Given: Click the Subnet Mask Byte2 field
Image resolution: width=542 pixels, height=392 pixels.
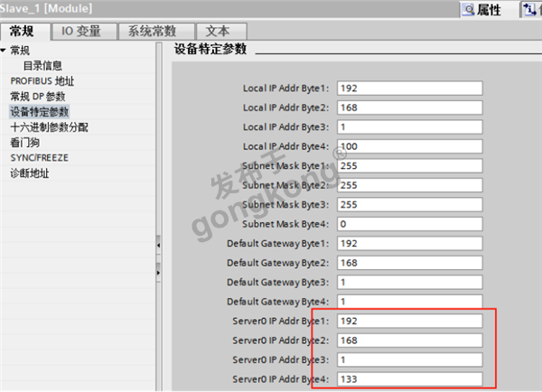Looking at the screenshot, I should click(409, 185).
